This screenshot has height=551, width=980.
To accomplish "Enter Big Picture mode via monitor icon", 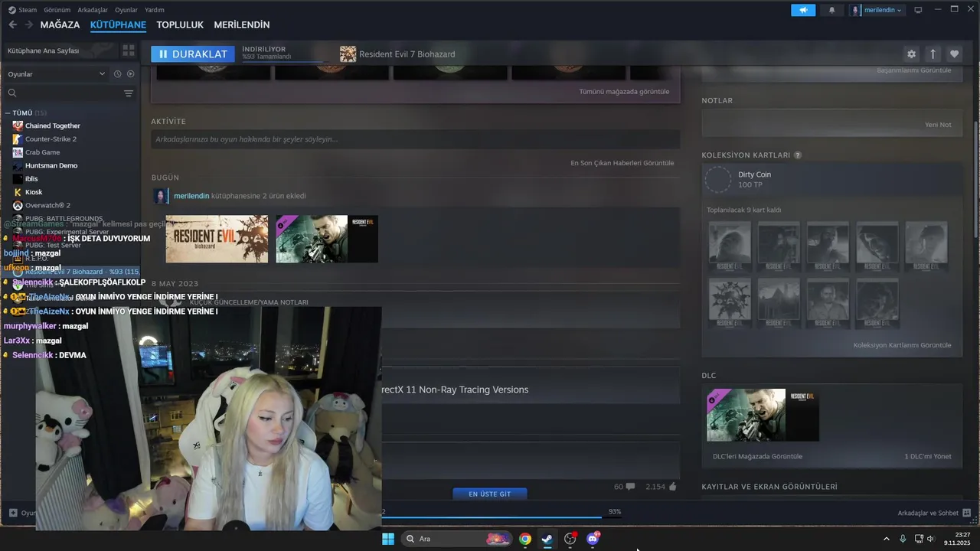I will [x=918, y=10].
